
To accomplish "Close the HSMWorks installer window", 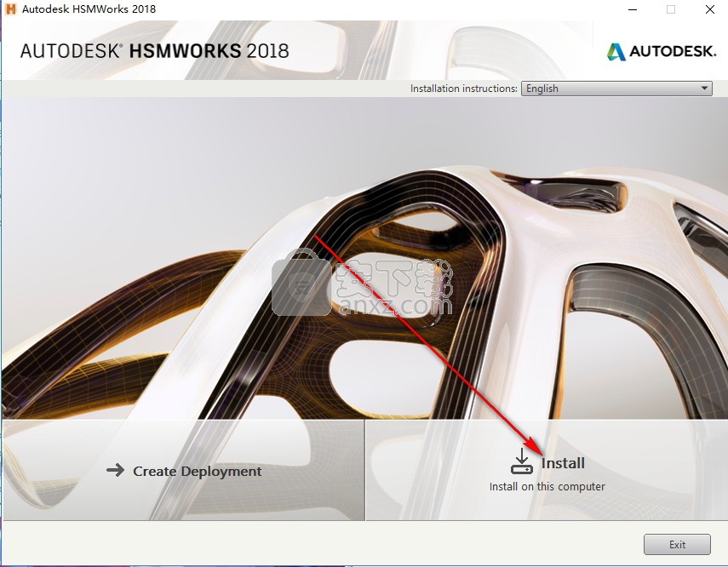I will tap(710, 9).
